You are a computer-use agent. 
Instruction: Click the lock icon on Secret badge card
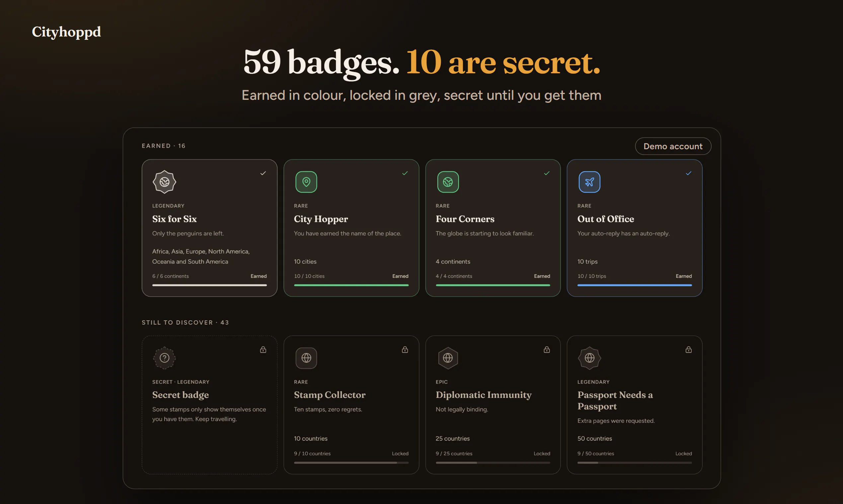[x=263, y=349]
